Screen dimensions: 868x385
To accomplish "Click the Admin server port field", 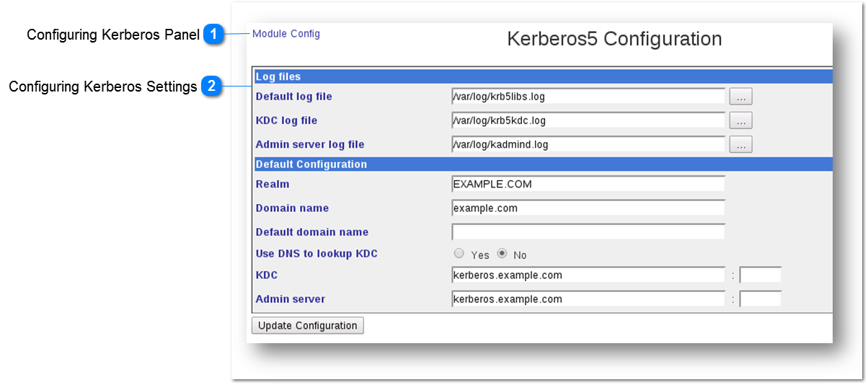I will [761, 299].
